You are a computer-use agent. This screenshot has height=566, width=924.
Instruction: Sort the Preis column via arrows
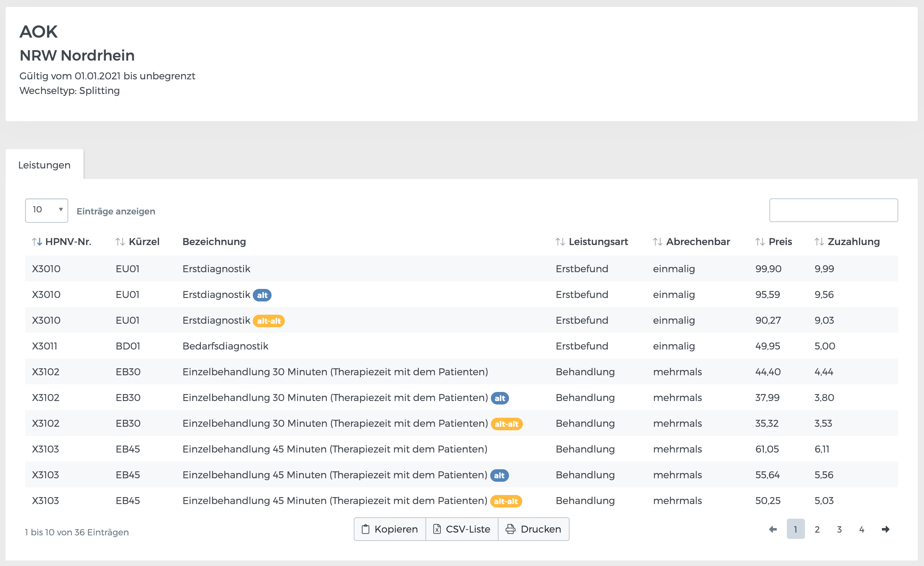tap(760, 242)
